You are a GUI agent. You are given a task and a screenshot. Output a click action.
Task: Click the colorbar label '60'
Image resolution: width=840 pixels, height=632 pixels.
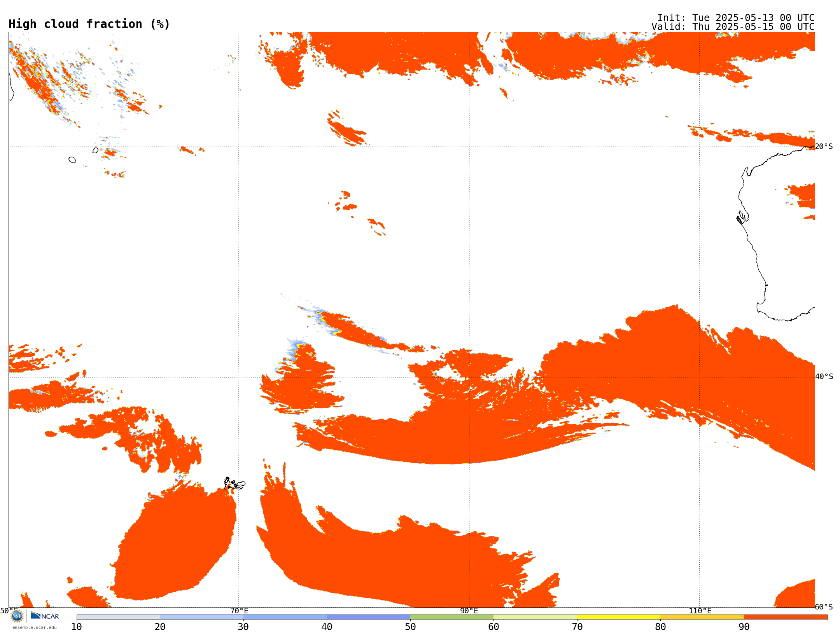[493, 627]
